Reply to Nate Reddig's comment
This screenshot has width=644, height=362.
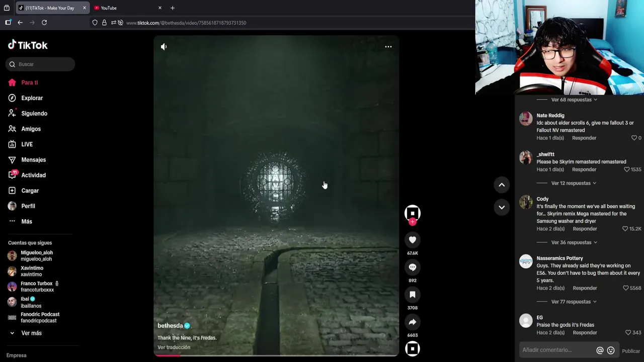[584, 138]
